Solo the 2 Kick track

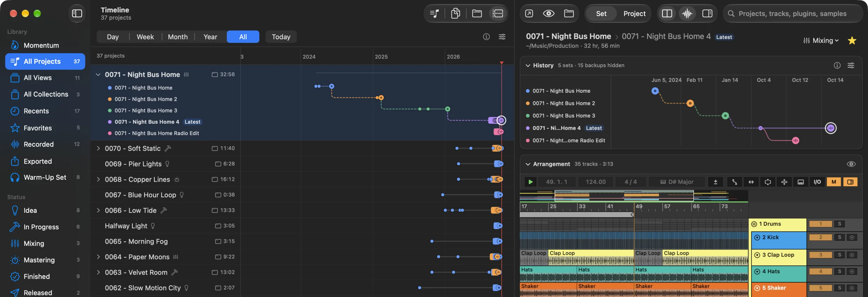pos(839,238)
